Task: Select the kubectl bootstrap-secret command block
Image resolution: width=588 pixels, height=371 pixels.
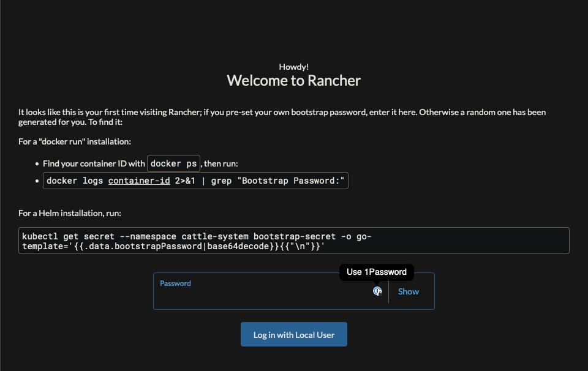Action: [294, 241]
